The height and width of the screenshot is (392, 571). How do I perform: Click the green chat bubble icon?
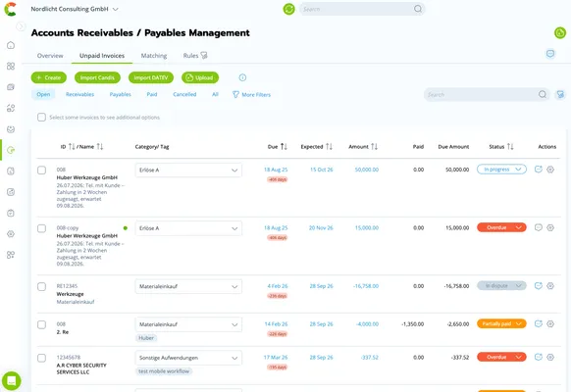12,380
